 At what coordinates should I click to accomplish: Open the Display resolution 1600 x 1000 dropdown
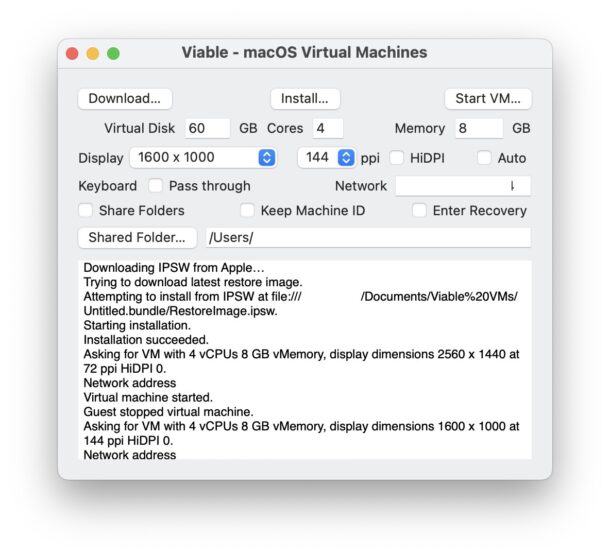(203, 158)
